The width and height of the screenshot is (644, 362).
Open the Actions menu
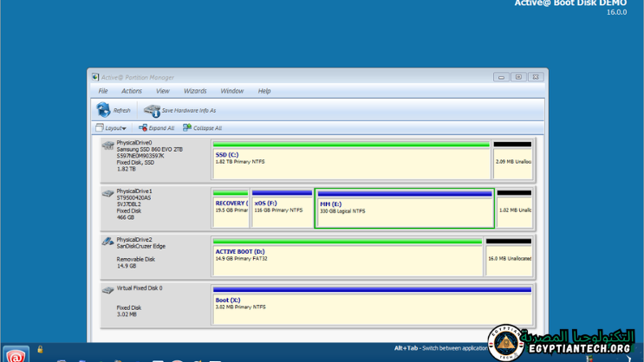coord(132,91)
